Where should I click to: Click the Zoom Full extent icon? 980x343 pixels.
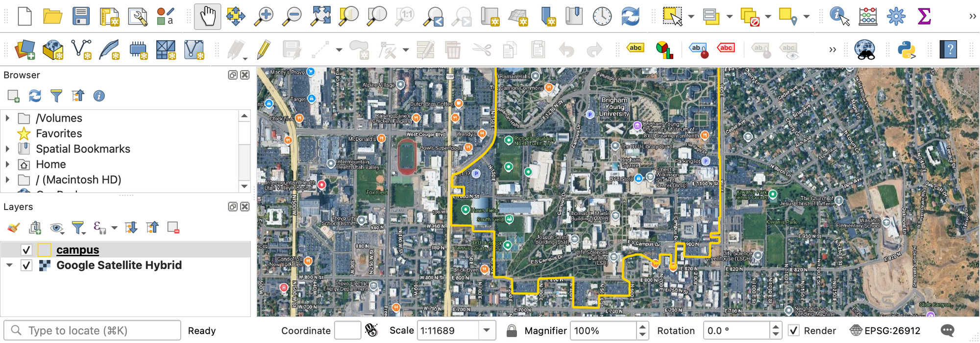tap(320, 16)
